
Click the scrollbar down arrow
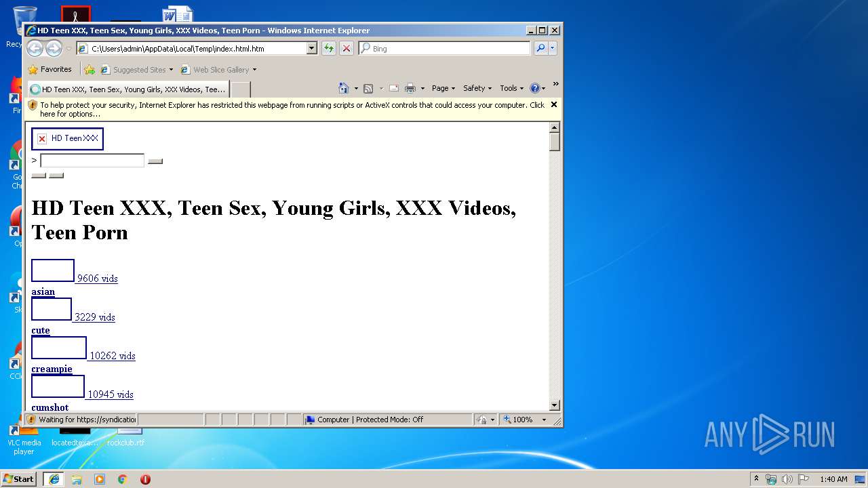[555, 405]
